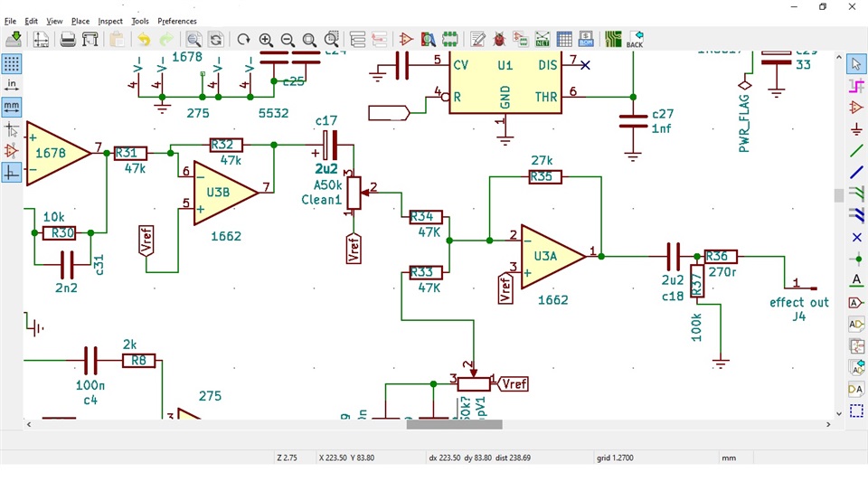
Task: Open the PCB layout editor icon
Action: [x=613, y=39]
